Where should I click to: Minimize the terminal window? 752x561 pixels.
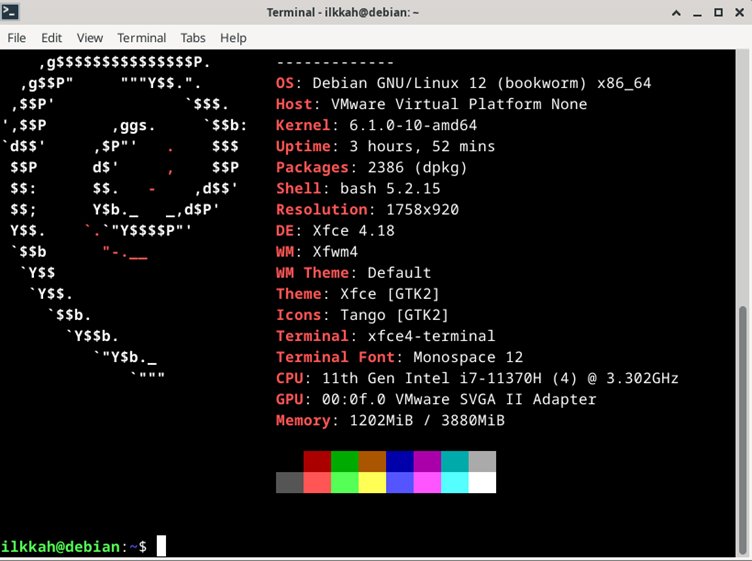698,12
